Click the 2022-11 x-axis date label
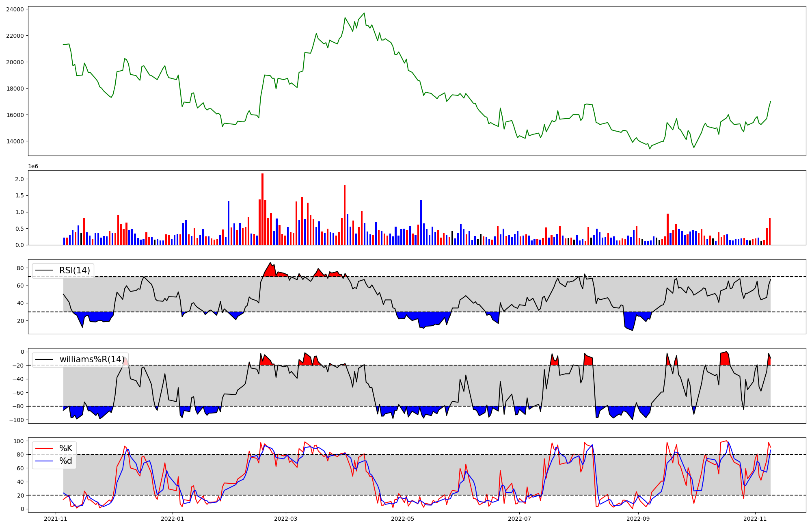 click(755, 519)
